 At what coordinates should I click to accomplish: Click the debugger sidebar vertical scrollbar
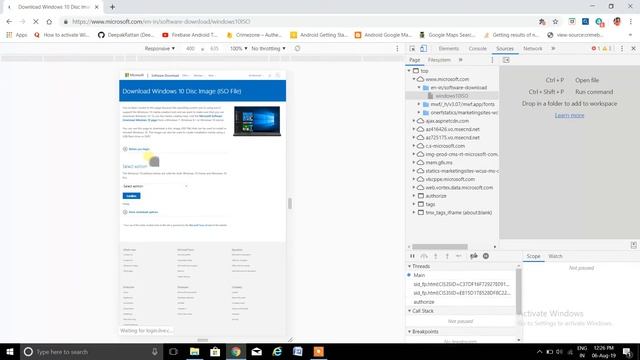coord(519,292)
